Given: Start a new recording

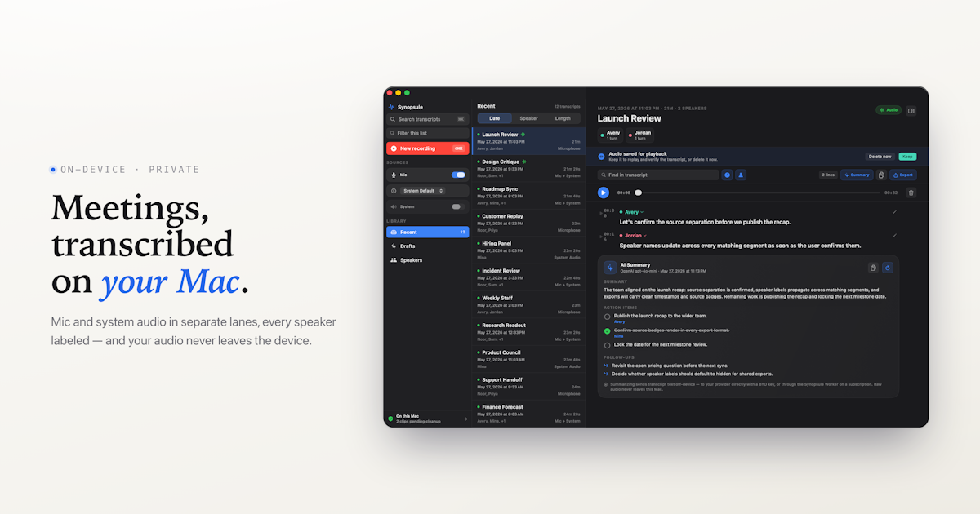Looking at the screenshot, I should (428, 148).
